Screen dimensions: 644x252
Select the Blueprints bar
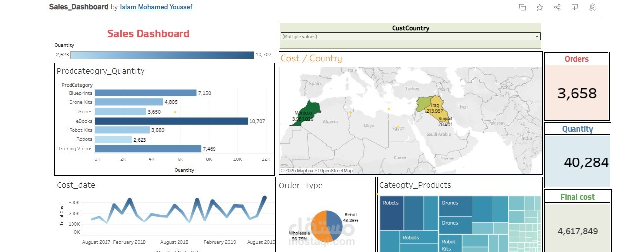145,93
